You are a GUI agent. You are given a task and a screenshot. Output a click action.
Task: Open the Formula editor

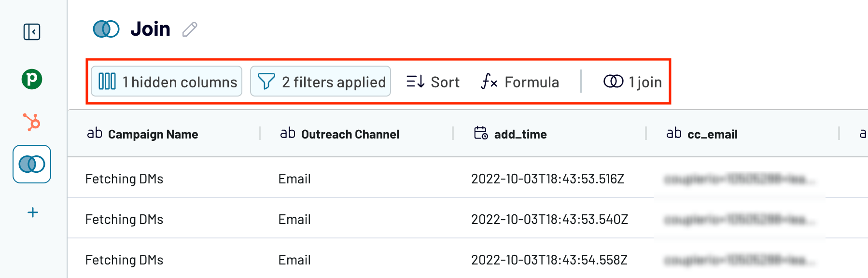(520, 82)
